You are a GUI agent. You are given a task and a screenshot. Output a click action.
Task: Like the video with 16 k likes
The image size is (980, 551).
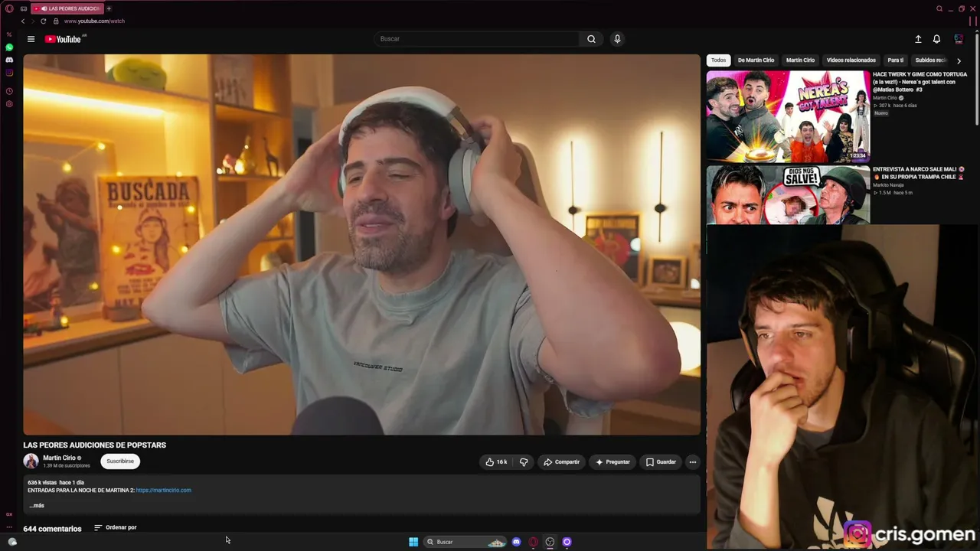pyautogui.click(x=496, y=462)
